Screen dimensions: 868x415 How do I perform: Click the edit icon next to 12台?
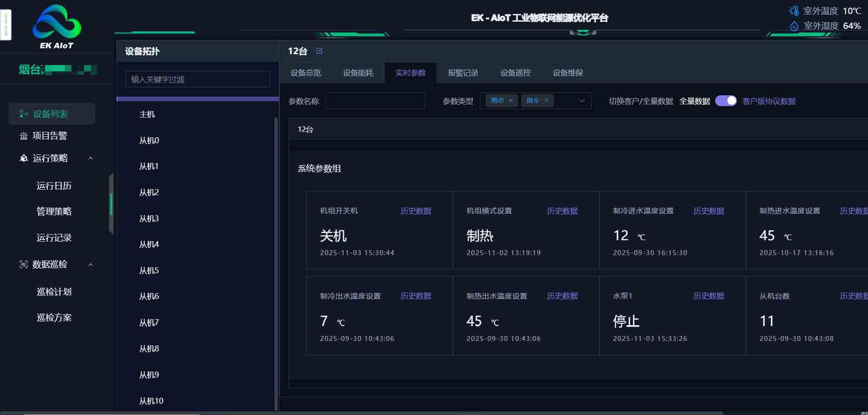coord(319,51)
